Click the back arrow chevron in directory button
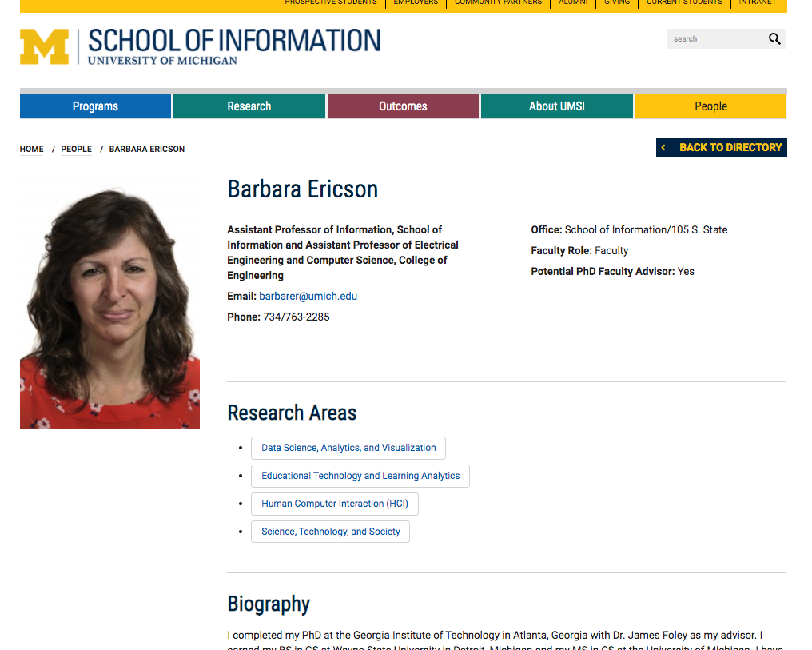This screenshot has height=650, width=812. (x=663, y=148)
